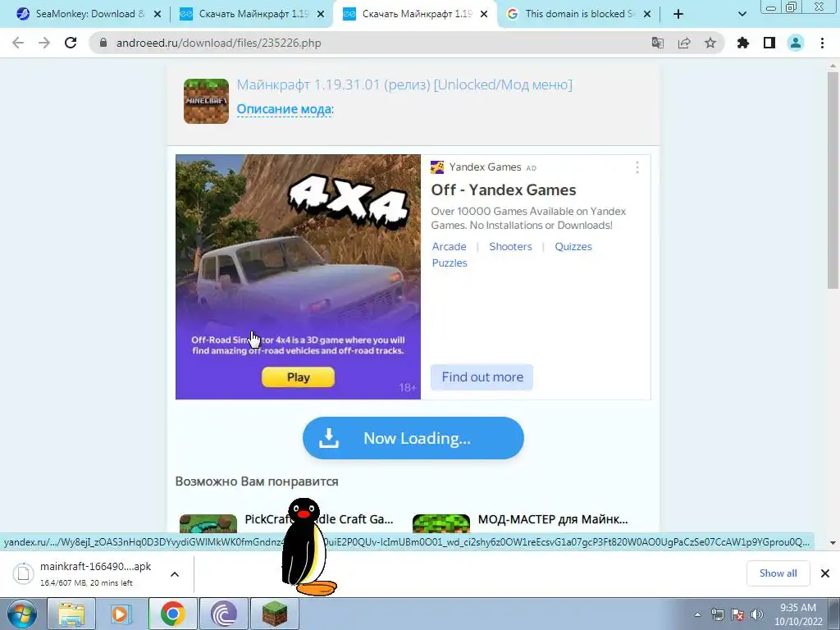This screenshot has height=630, width=840.
Task: Click the yellow Play button
Action: [298, 377]
